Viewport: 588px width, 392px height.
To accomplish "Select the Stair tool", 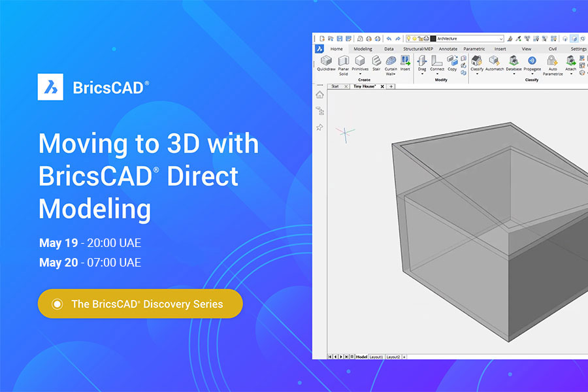I will 376,63.
